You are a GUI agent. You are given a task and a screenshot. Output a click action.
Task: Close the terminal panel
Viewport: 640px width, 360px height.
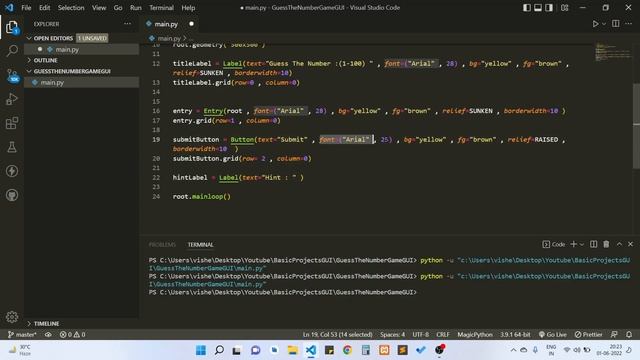pos(631,244)
